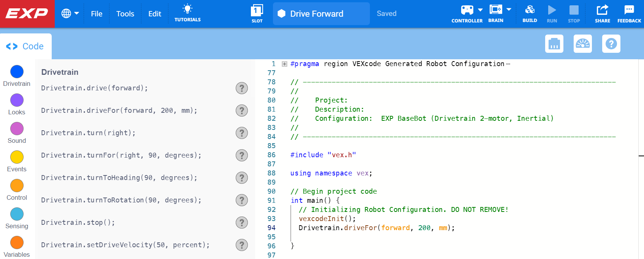644x259 pixels.
Task: Expand the collapsed pragma region on line 1
Action: 284,64
